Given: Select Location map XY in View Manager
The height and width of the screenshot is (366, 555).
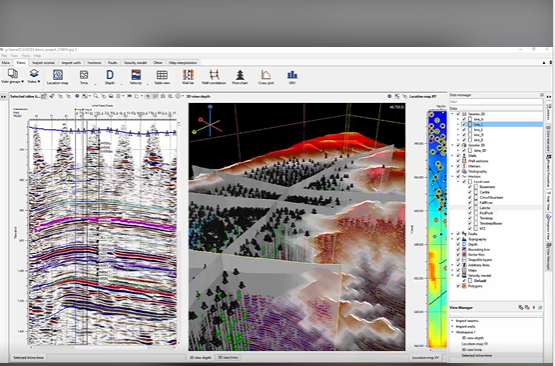Looking at the screenshot, I should point(475,344).
